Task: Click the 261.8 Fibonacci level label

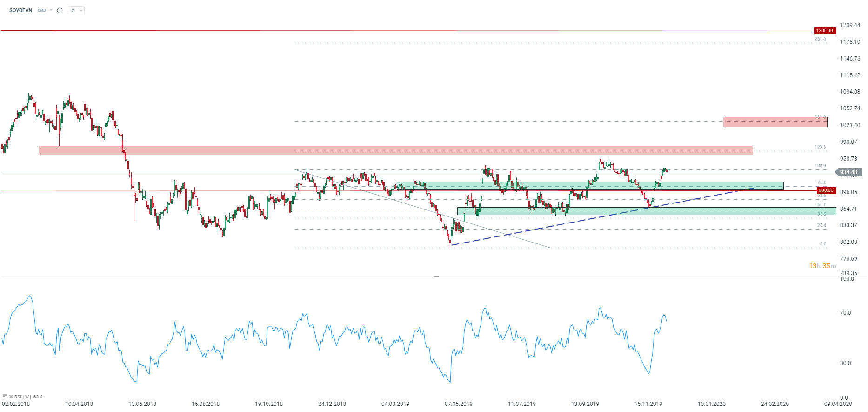Action: pos(820,39)
